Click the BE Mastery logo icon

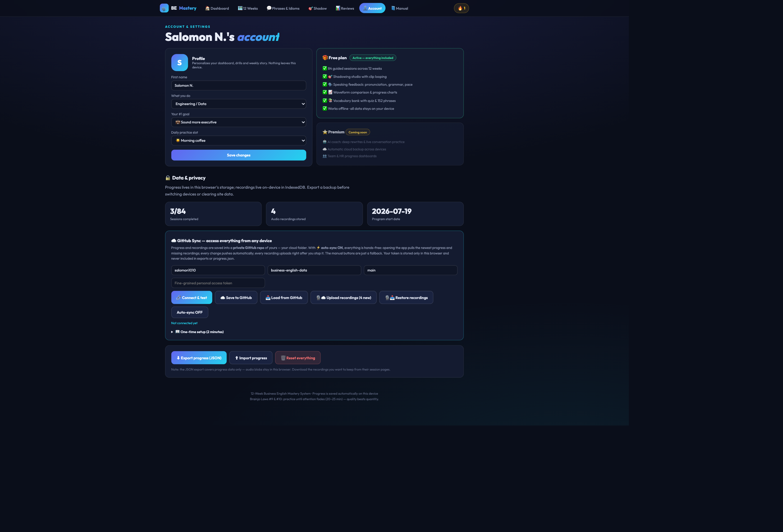click(x=164, y=8)
